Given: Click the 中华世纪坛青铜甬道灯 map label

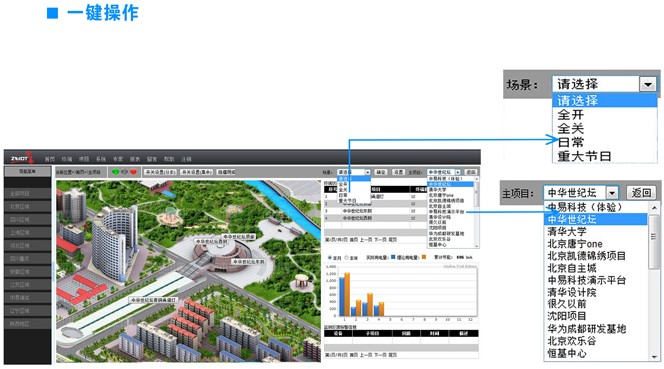Looking at the screenshot, I should (x=153, y=300).
